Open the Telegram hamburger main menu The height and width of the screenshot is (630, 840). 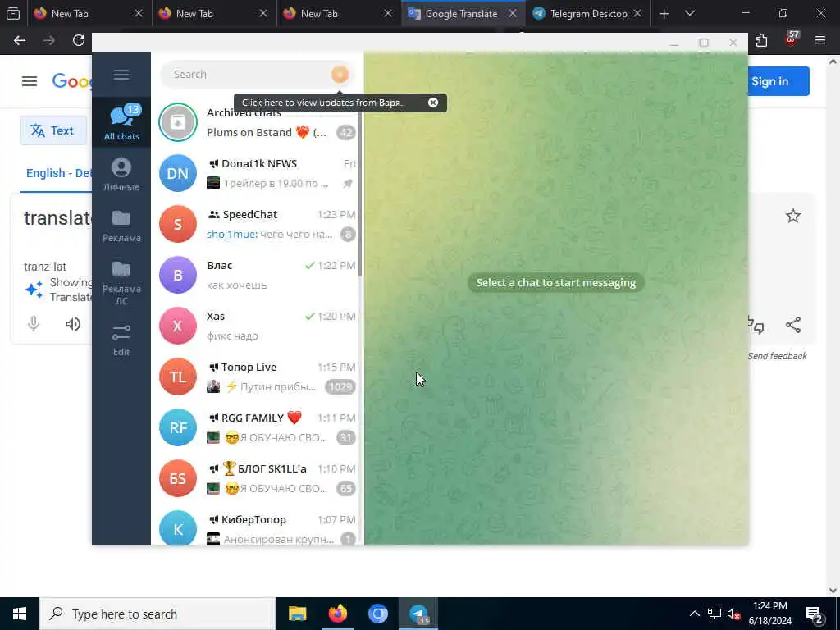tap(121, 75)
